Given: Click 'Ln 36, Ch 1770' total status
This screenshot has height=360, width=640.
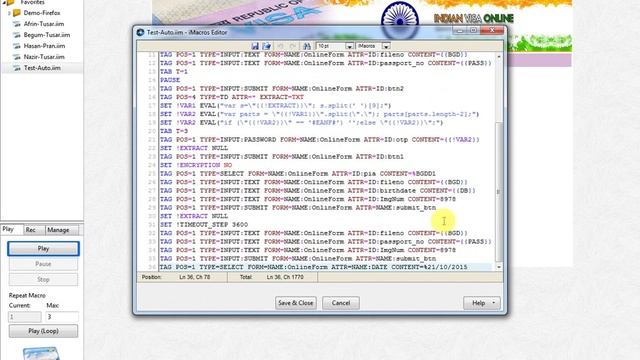Looking at the screenshot, I should pyautogui.click(x=285, y=277).
